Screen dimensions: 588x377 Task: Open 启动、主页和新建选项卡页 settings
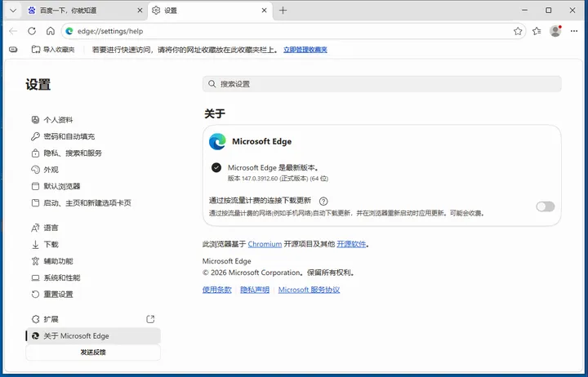[93, 202]
